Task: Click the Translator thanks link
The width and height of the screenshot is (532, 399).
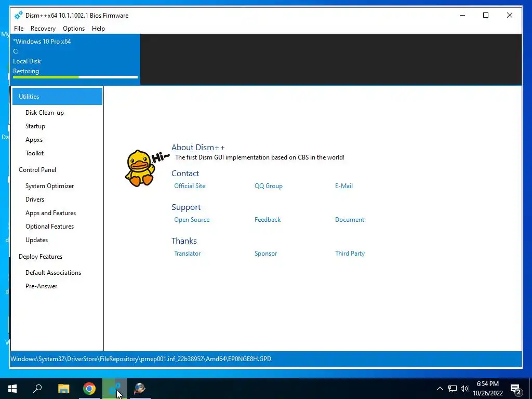Action: [187, 254]
